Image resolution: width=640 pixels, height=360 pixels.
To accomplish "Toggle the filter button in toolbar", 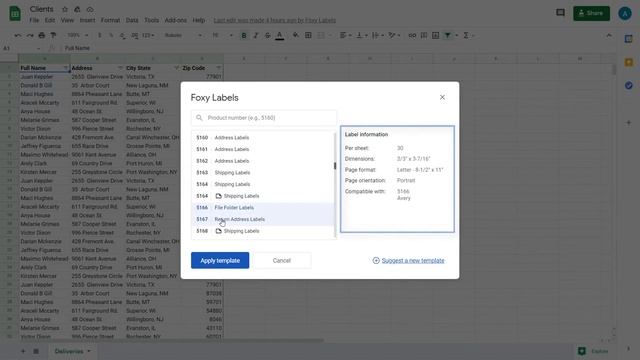I will pyautogui.click(x=448, y=36).
